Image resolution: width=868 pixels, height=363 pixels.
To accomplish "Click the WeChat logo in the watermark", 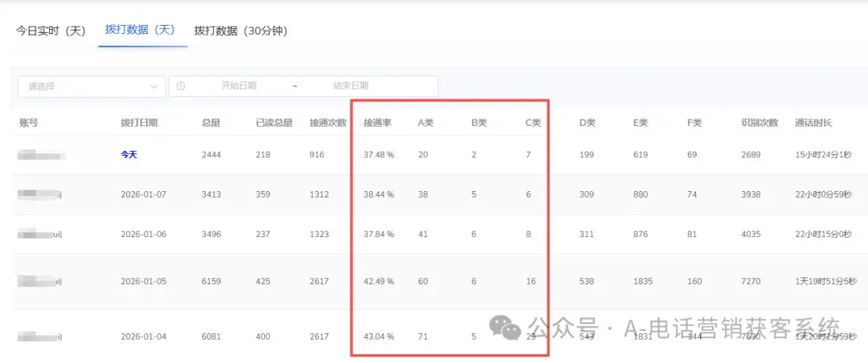I will 506,328.
